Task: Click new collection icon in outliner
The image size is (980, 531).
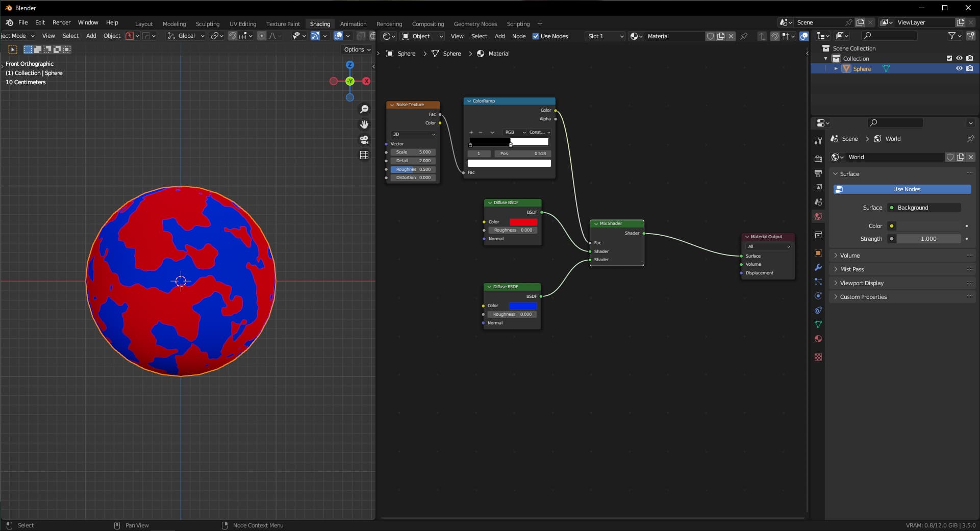Action: (970, 36)
